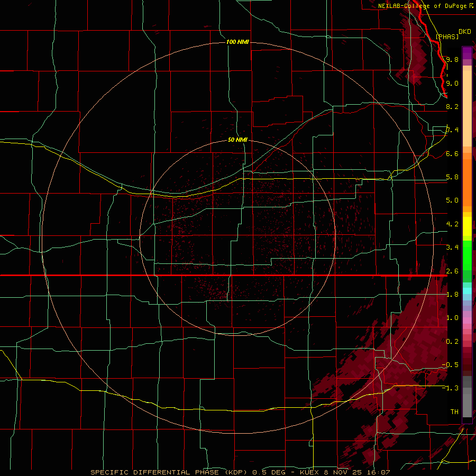Click the 6.6 value on the color scale
This screenshot has height=476, width=476.
[x=452, y=153]
